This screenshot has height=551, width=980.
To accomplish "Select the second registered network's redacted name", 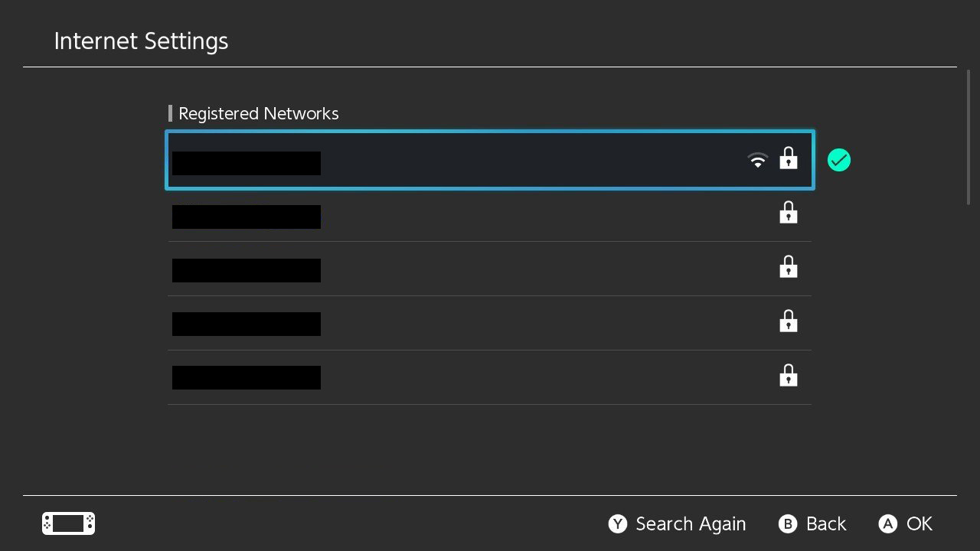I will point(247,217).
